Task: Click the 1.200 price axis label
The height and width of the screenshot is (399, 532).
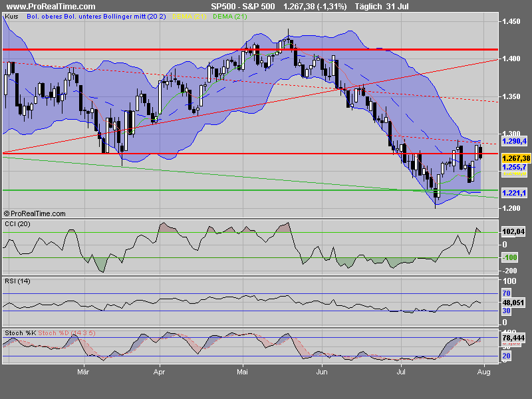Action: (x=511, y=208)
